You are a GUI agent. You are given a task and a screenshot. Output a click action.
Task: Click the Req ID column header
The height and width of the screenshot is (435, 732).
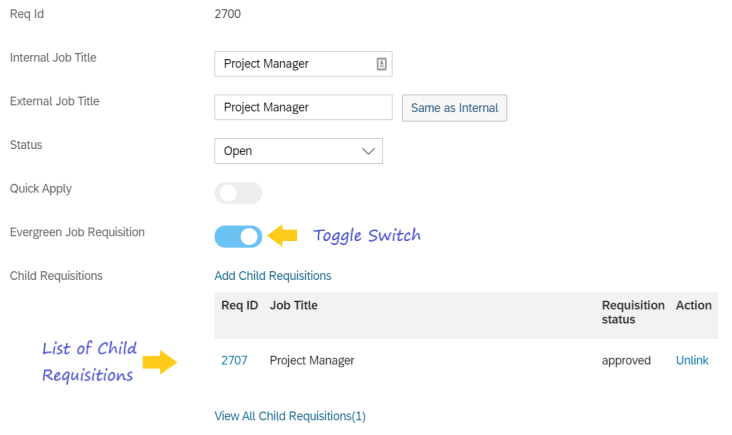(240, 306)
